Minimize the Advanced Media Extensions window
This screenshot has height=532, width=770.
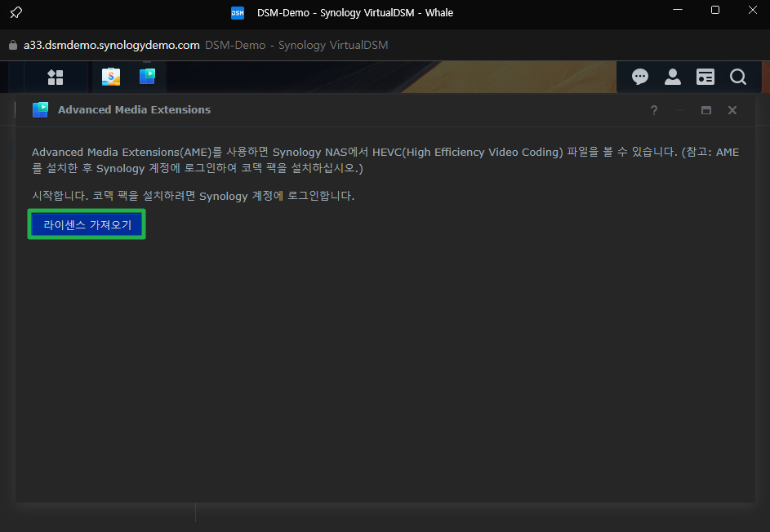click(680, 110)
